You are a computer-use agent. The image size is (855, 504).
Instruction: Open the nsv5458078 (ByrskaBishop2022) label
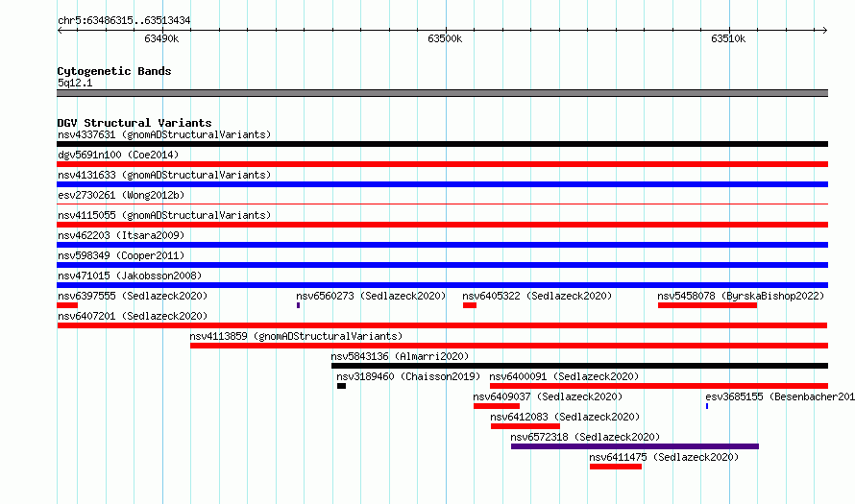(741, 296)
